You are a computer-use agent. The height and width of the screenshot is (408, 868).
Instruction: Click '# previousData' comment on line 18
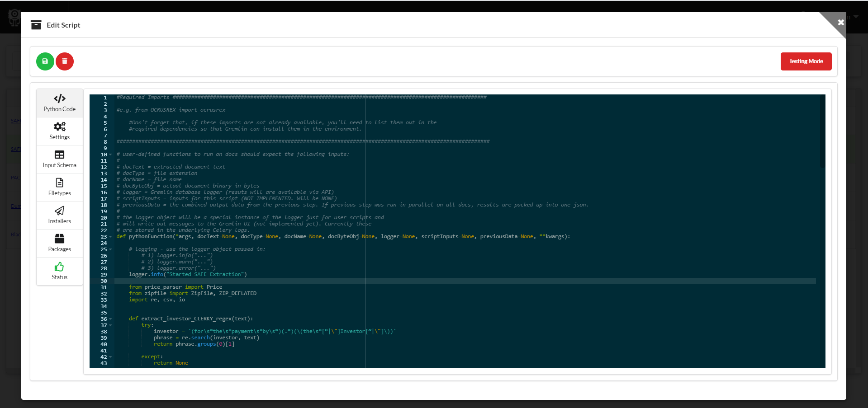click(352, 205)
